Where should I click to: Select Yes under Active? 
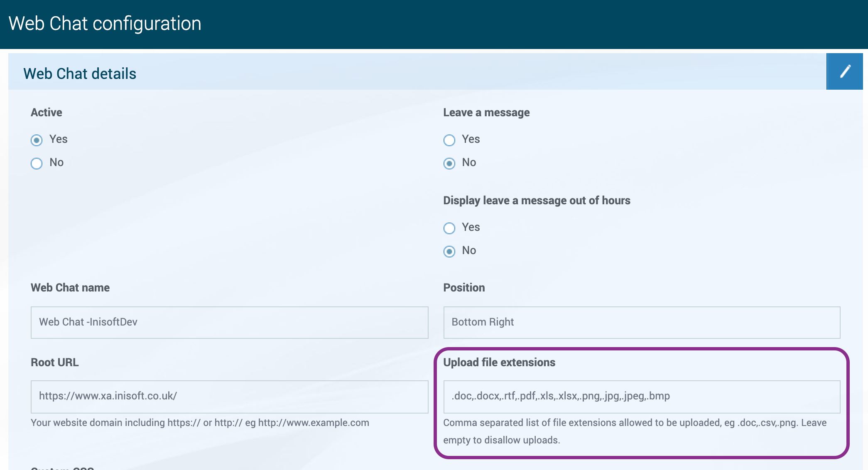(x=37, y=140)
